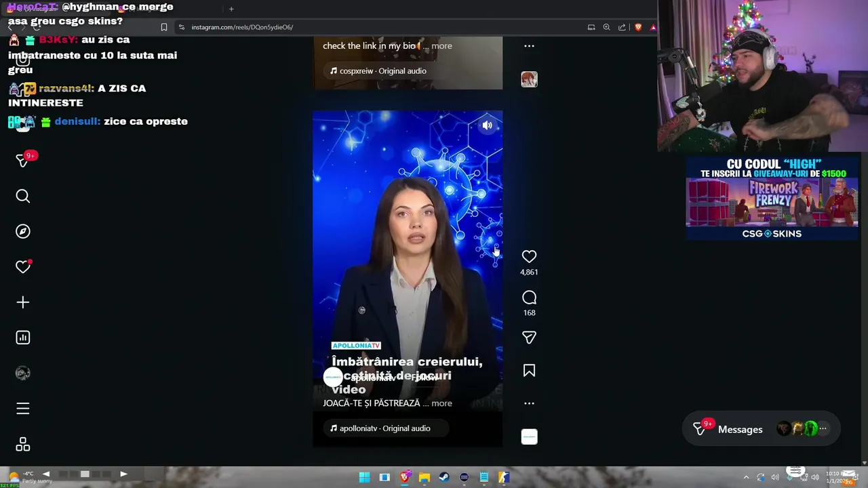
Task: Open the Brave Rewards triangle icon
Action: tap(652, 27)
